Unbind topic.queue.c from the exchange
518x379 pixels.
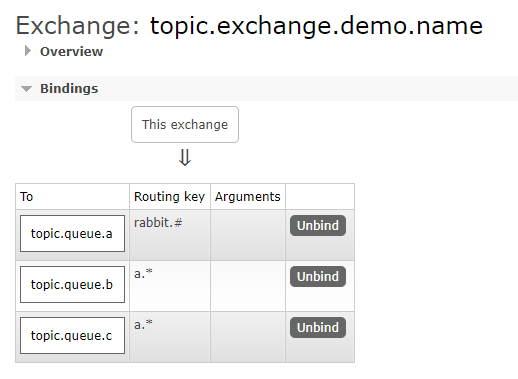tap(318, 327)
